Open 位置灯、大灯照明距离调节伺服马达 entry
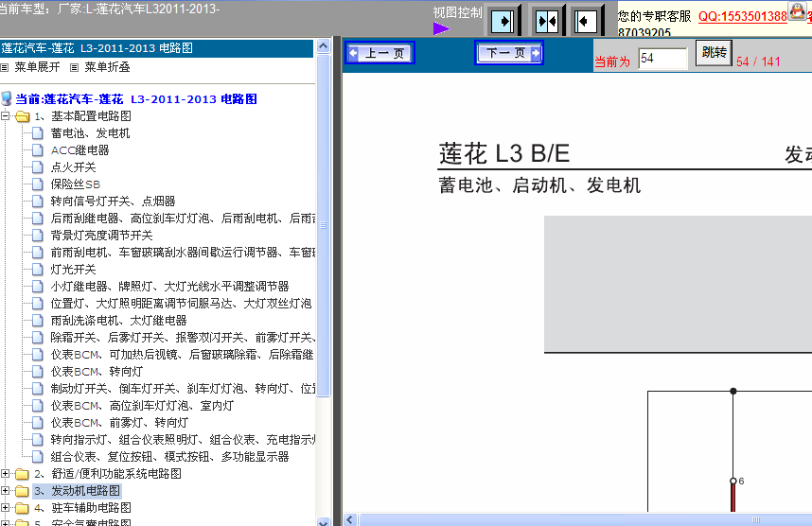 [x=181, y=304]
